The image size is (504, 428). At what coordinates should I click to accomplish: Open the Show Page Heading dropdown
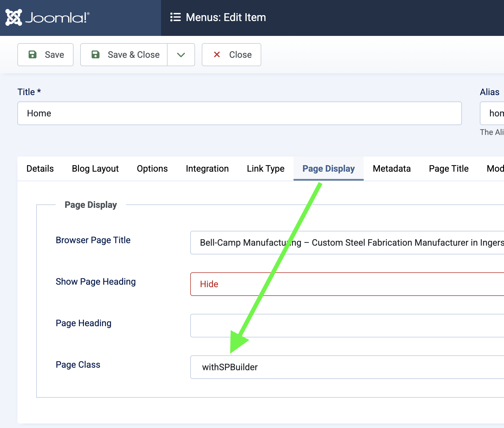click(347, 284)
